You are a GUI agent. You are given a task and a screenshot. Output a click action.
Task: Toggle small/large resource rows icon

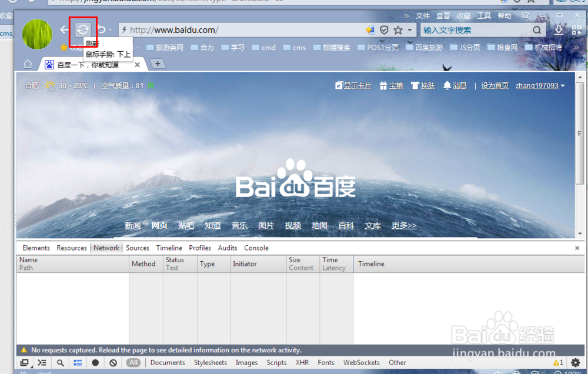78,363
